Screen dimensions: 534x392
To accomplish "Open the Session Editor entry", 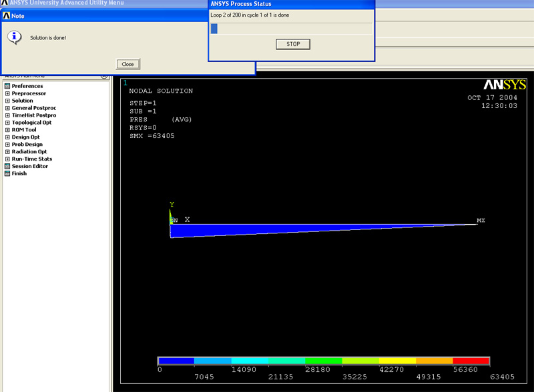I will 30,166.
